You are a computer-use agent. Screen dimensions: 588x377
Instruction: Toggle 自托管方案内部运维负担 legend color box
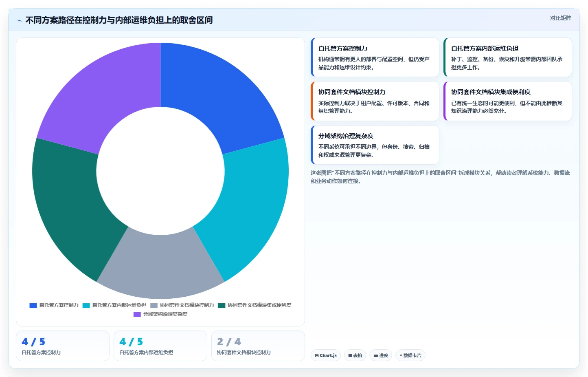[x=86, y=305]
